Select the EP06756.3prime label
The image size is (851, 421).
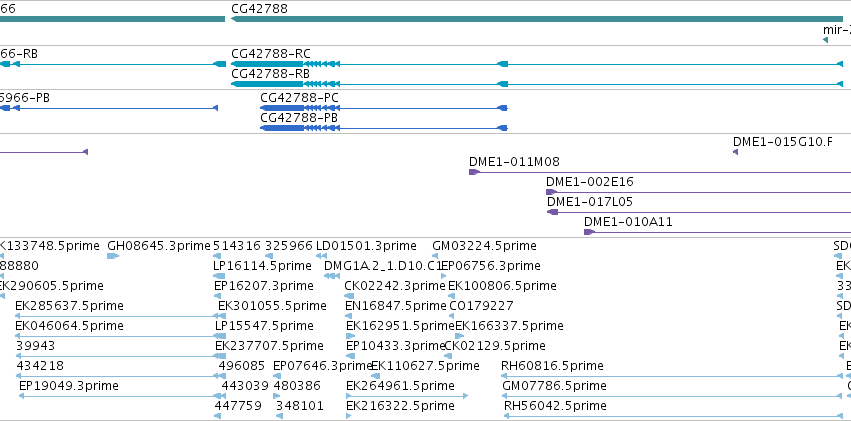click(x=491, y=266)
